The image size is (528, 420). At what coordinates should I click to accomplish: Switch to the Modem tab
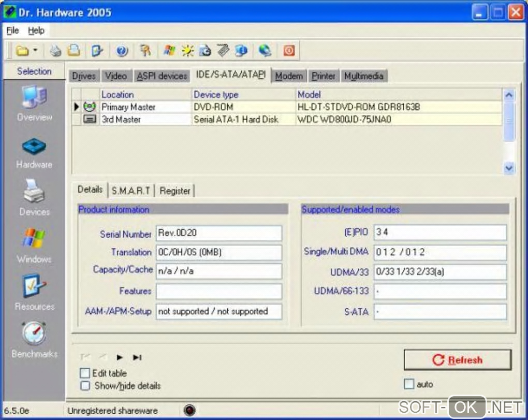coord(289,76)
